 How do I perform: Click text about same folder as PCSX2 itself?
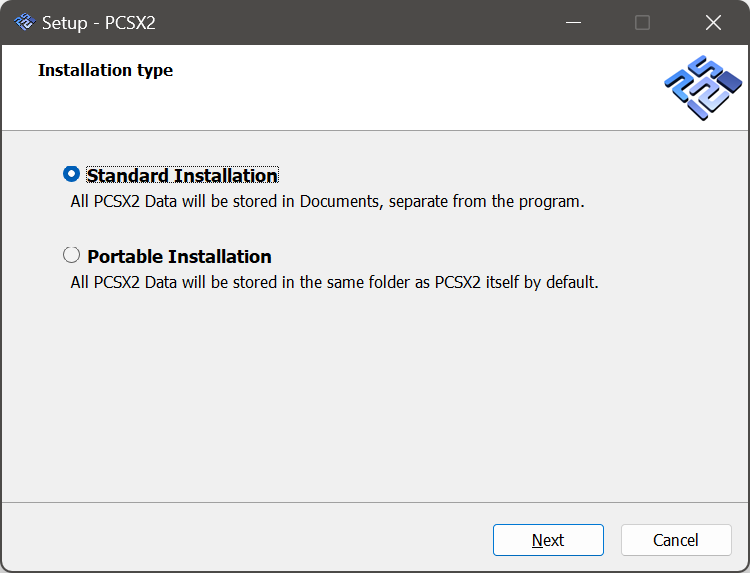click(334, 282)
